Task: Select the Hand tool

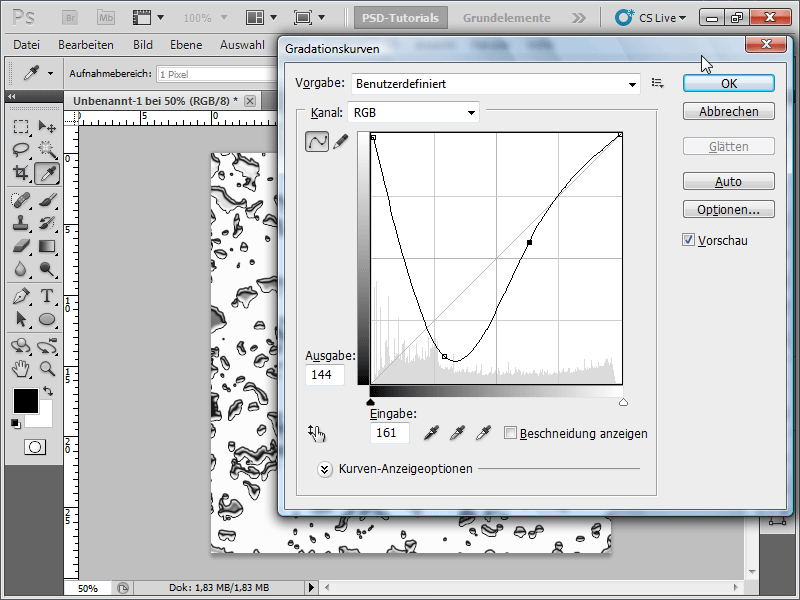Action: (21, 368)
